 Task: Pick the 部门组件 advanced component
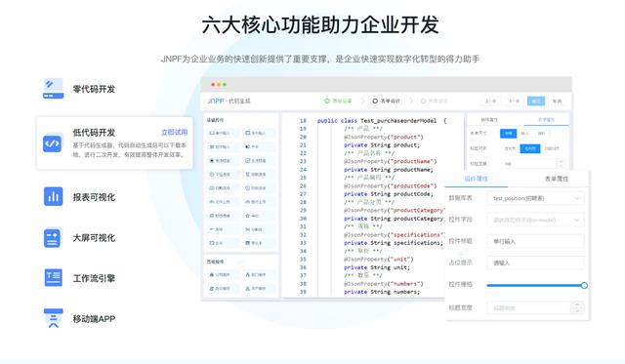coord(259,275)
